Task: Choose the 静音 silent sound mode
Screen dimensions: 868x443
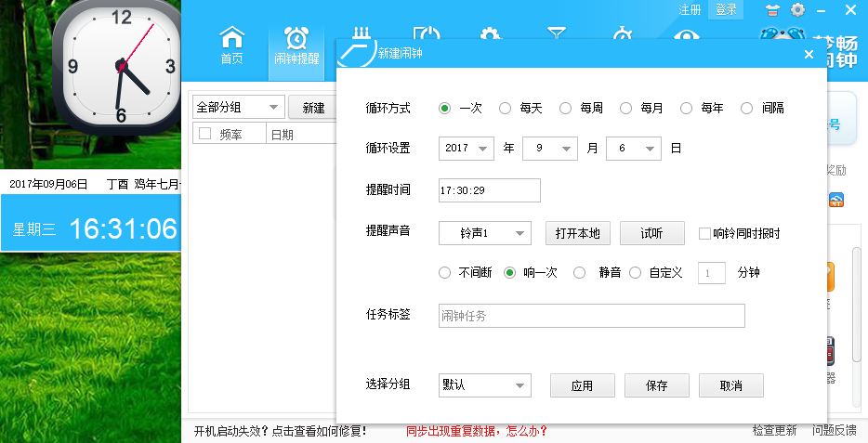Action: coord(580,273)
